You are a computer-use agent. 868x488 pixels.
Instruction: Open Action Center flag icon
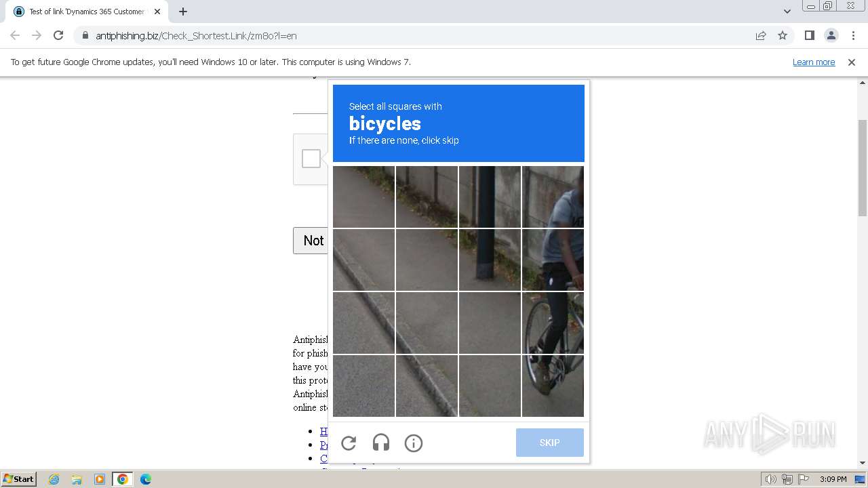coord(804,479)
